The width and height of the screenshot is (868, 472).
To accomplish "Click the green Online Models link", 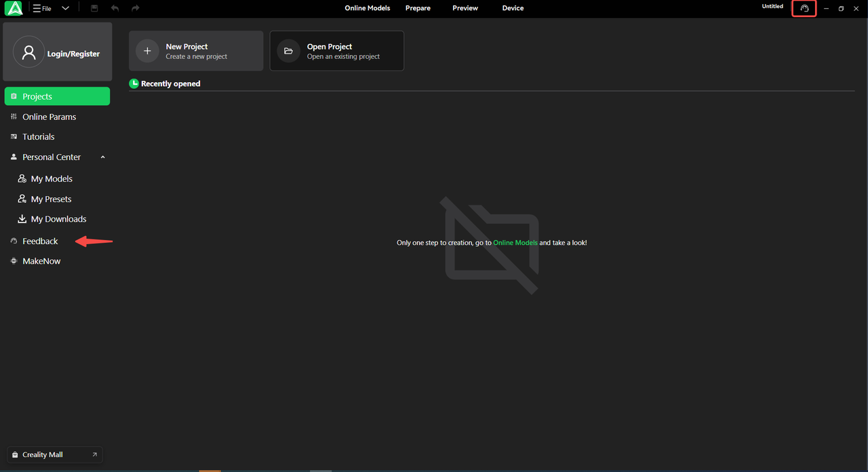I will (x=515, y=243).
